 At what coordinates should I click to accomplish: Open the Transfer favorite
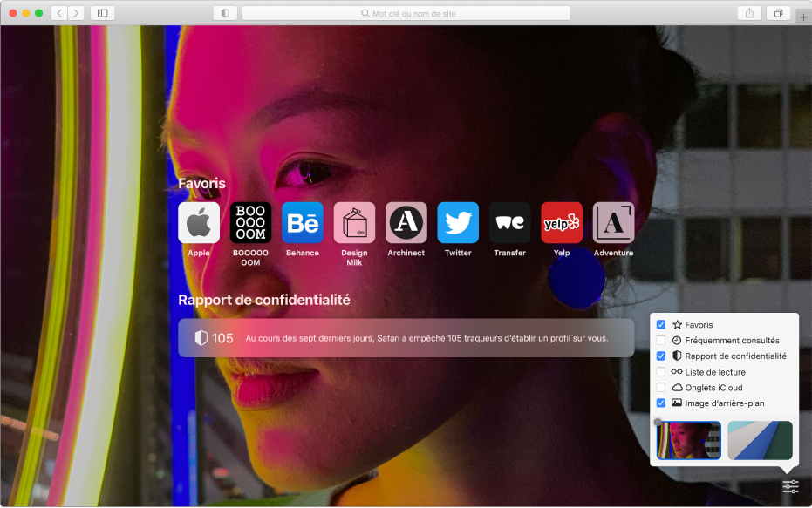click(x=509, y=223)
